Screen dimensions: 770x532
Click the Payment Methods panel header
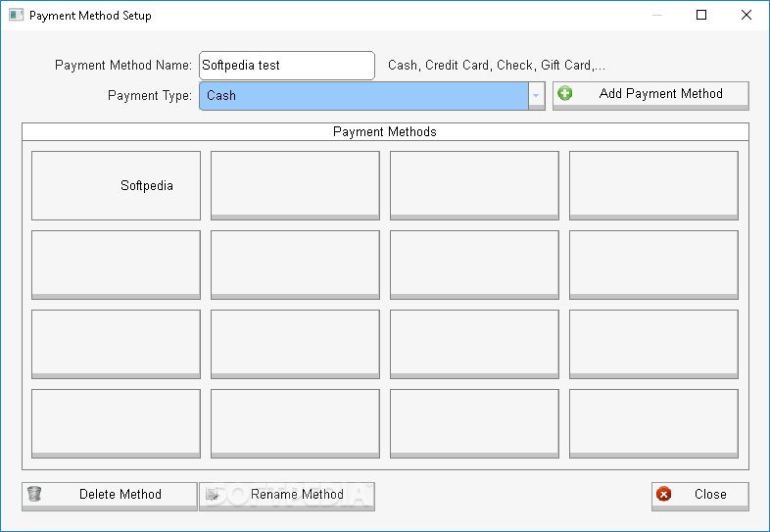pyautogui.click(x=385, y=131)
